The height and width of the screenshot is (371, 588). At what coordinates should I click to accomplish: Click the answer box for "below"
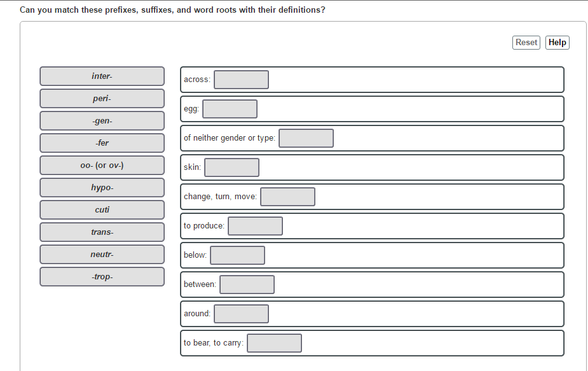(x=237, y=255)
